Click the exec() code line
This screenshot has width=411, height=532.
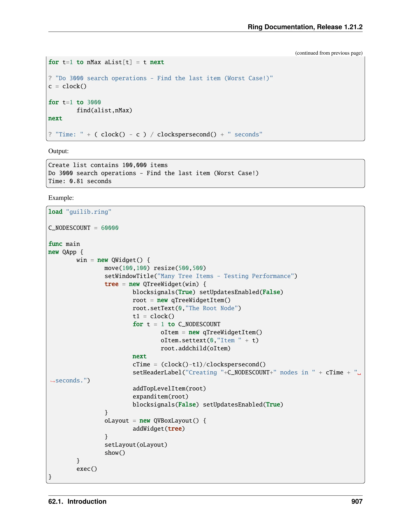tap(87, 469)
